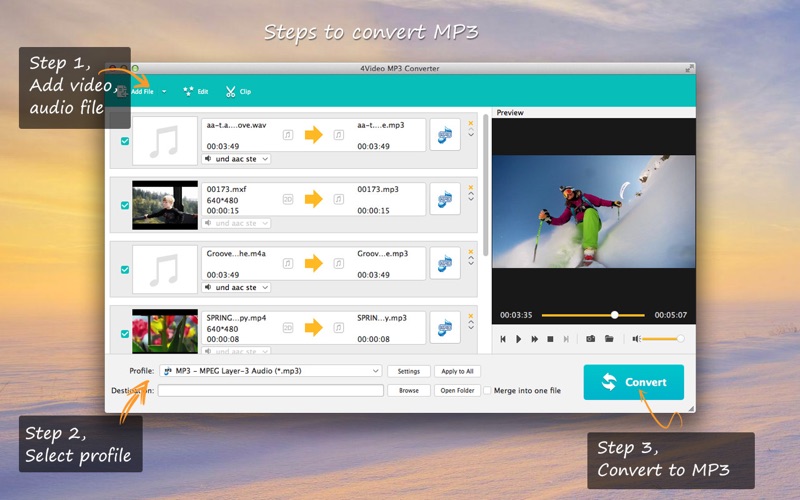This screenshot has height=500, width=800.
Task: Click reorder arrows for SPRING...py.mp4 row
Action: 471,325
